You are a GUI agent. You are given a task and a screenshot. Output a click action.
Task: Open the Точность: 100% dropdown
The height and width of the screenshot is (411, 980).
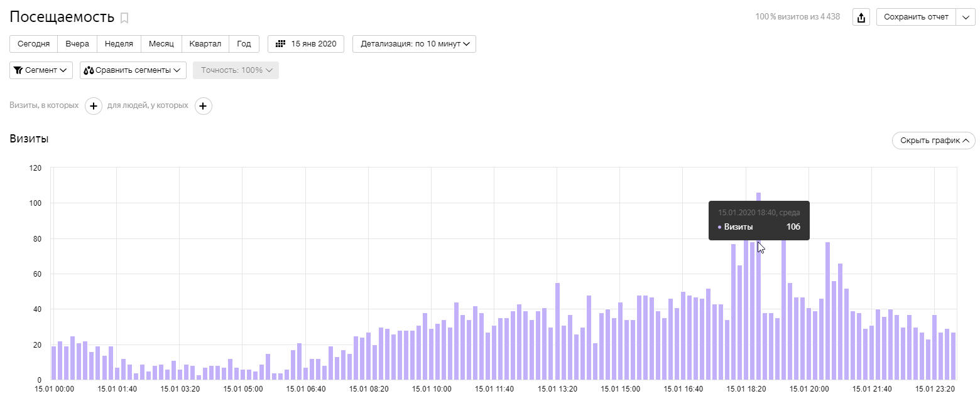click(236, 70)
